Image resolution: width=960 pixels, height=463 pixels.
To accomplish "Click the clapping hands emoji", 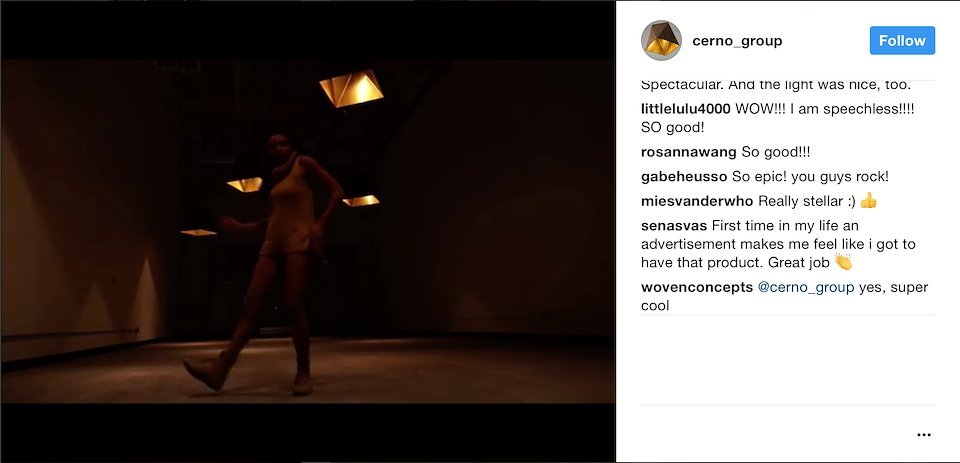I will click(843, 262).
